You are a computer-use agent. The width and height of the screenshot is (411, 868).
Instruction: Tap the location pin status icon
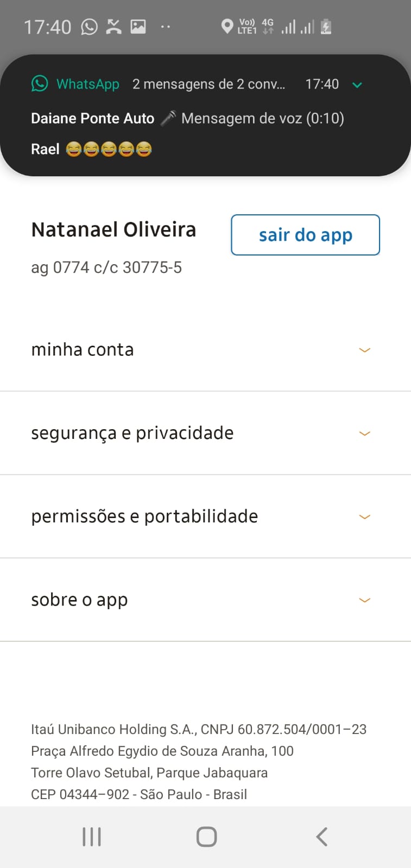tap(227, 26)
